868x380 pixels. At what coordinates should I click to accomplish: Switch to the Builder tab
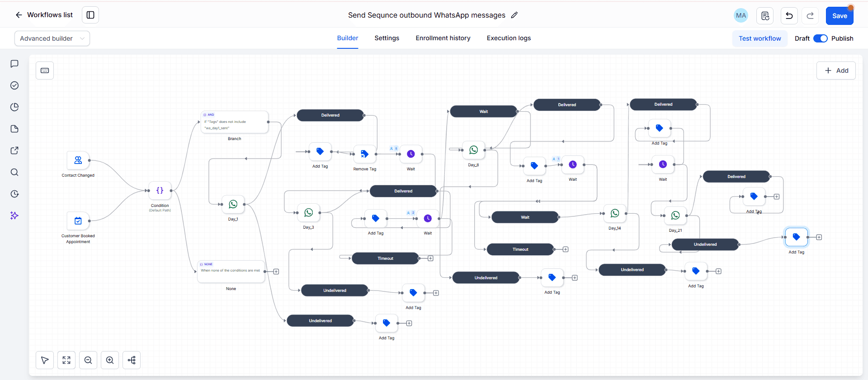pyautogui.click(x=348, y=38)
